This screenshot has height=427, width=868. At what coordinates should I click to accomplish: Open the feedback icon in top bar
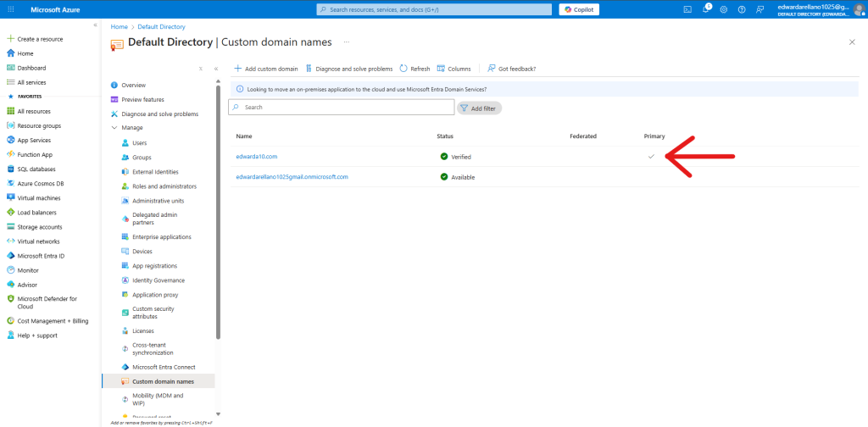(x=760, y=9)
